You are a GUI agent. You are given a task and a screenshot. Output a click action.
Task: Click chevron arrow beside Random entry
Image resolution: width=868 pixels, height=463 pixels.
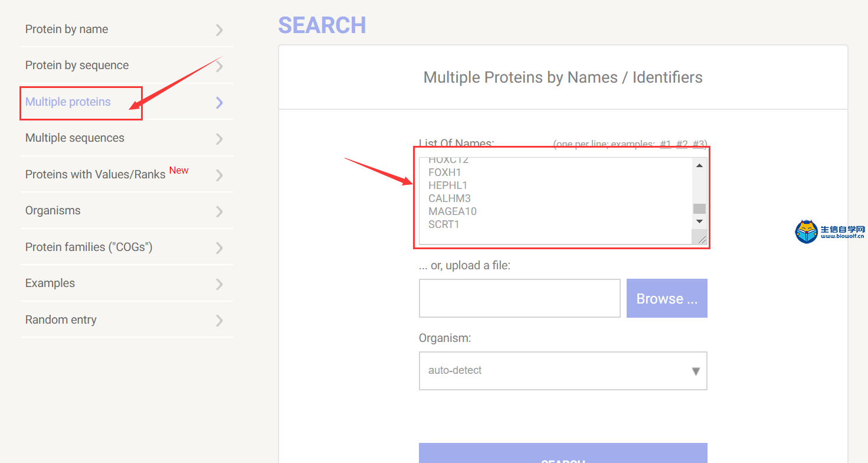(220, 321)
